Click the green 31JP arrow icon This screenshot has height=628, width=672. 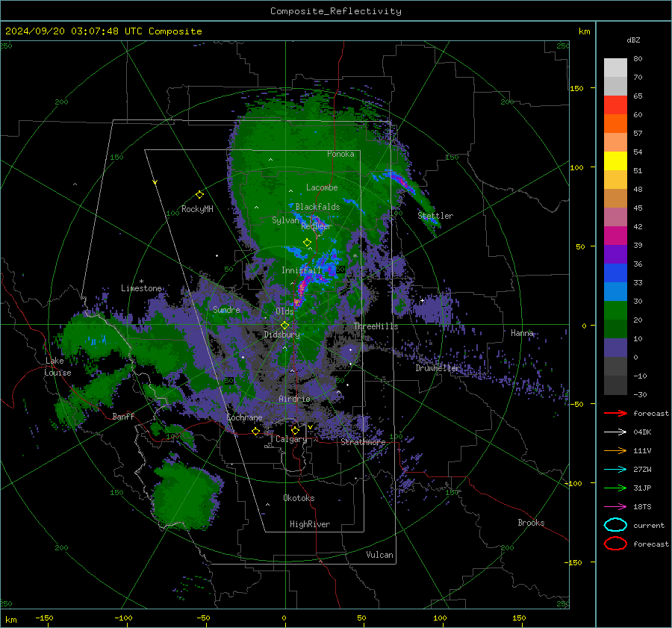coord(615,488)
